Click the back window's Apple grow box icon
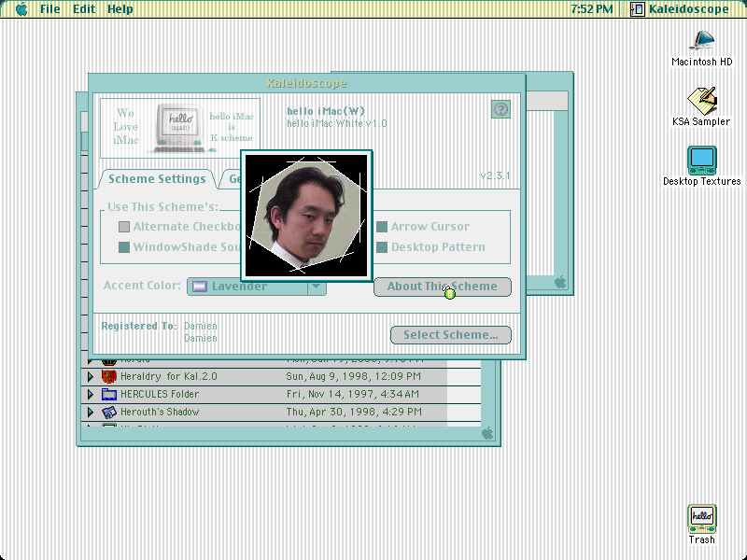 561,283
